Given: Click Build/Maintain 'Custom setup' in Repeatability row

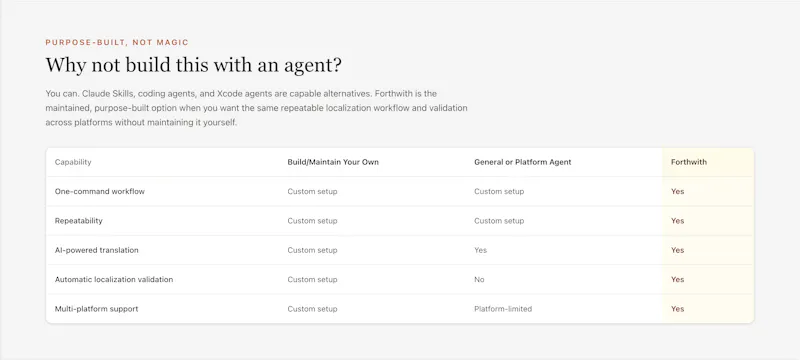Looking at the screenshot, I should [x=312, y=221].
